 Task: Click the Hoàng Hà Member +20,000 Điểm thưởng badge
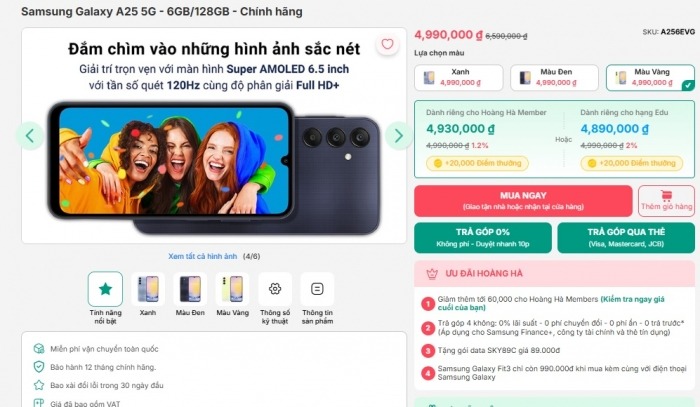point(477,163)
